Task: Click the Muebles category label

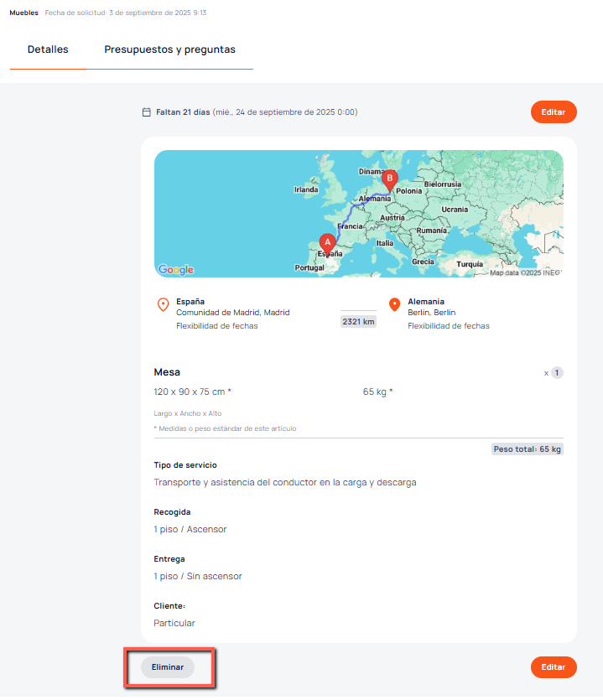Action: click(x=23, y=13)
